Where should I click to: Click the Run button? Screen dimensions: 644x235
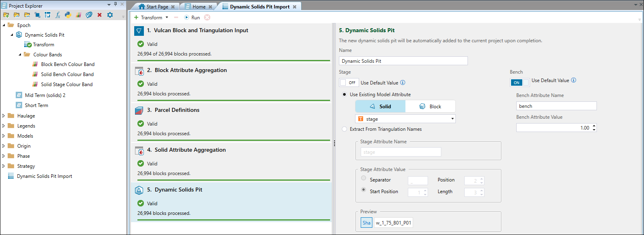click(x=192, y=17)
